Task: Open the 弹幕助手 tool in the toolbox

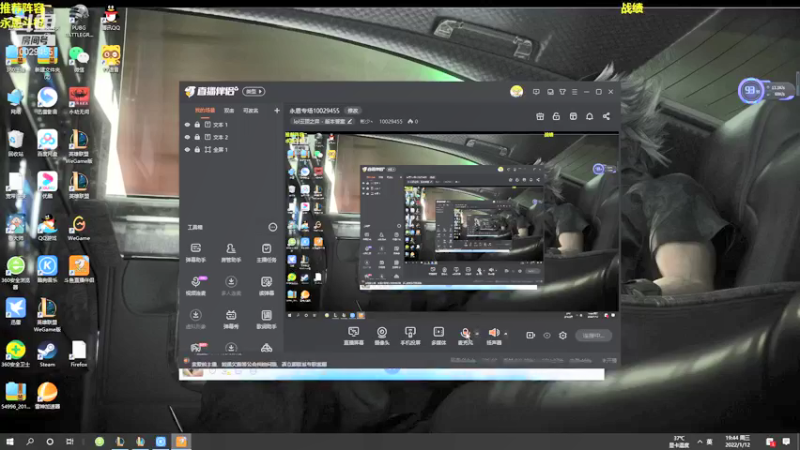Action: click(x=195, y=252)
